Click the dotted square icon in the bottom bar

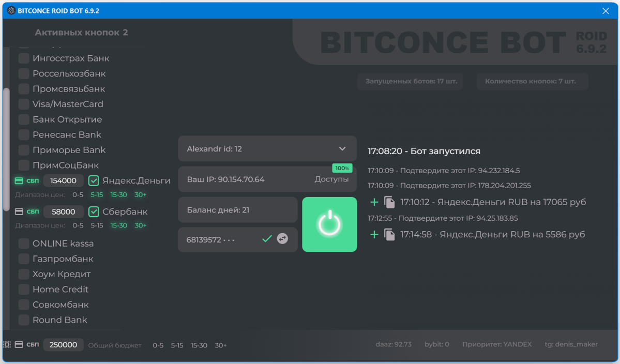pos(7,345)
